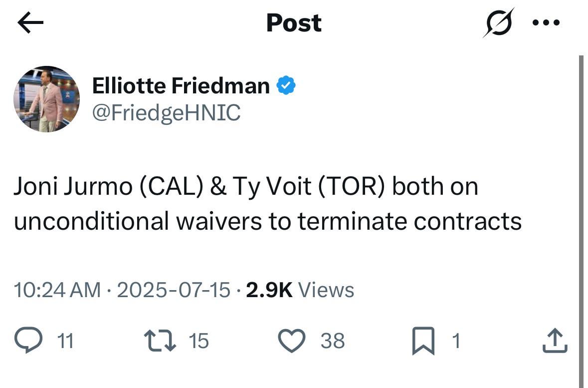588x388 pixels.
Task: Tap the @FriedgeHNIC handle
Action: [166, 113]
